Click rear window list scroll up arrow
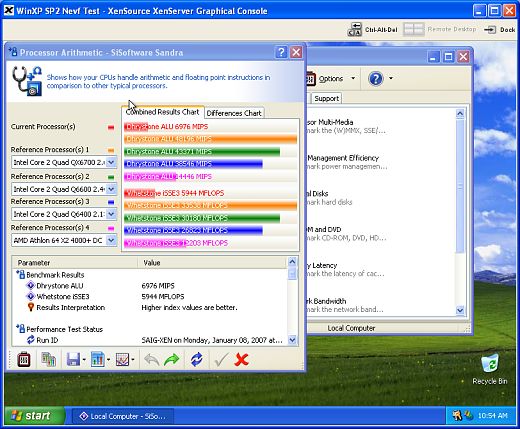 [x=460, y=114]
